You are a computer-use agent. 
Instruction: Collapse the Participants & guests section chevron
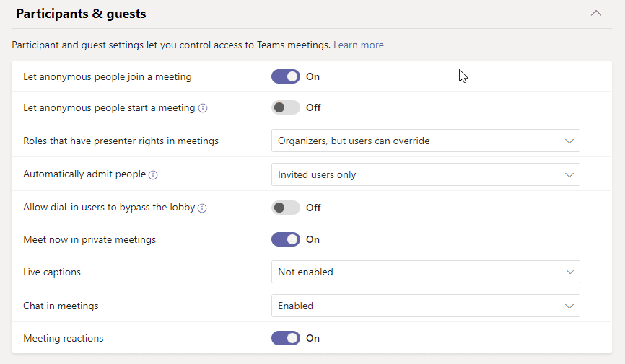point(595,13)
